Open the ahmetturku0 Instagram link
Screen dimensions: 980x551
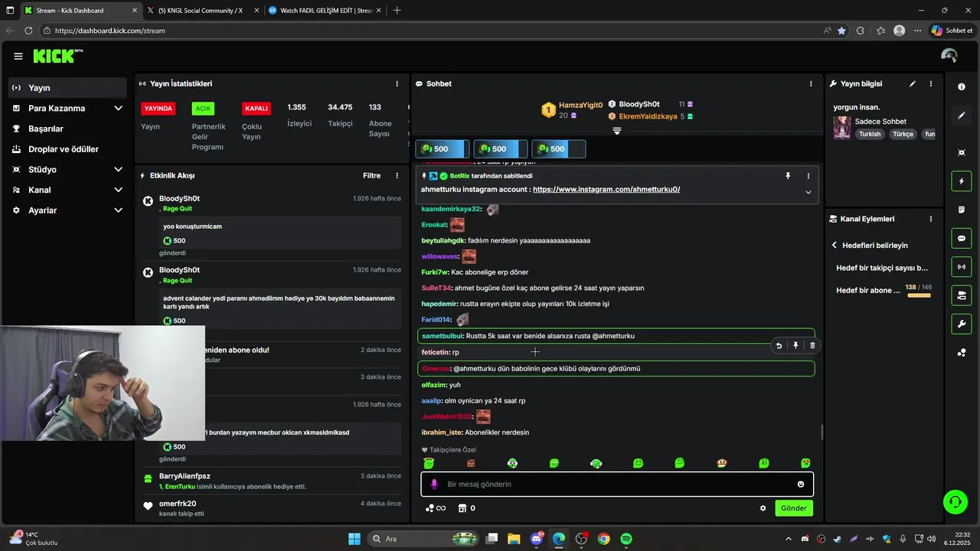pos(606,190)
